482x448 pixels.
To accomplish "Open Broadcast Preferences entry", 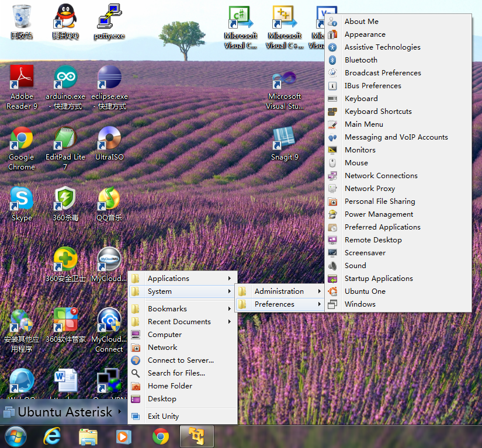I will coord(398,73).
